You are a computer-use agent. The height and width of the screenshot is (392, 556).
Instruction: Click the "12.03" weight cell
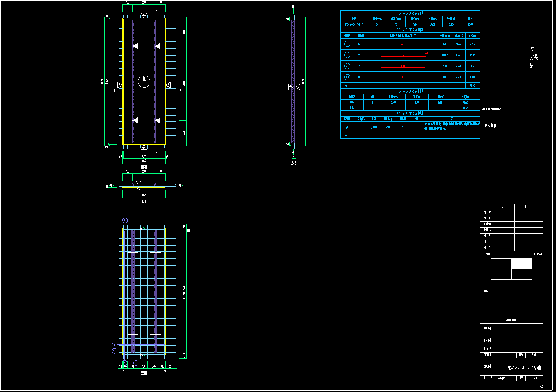pyautogui.click(x=472, y=55)
